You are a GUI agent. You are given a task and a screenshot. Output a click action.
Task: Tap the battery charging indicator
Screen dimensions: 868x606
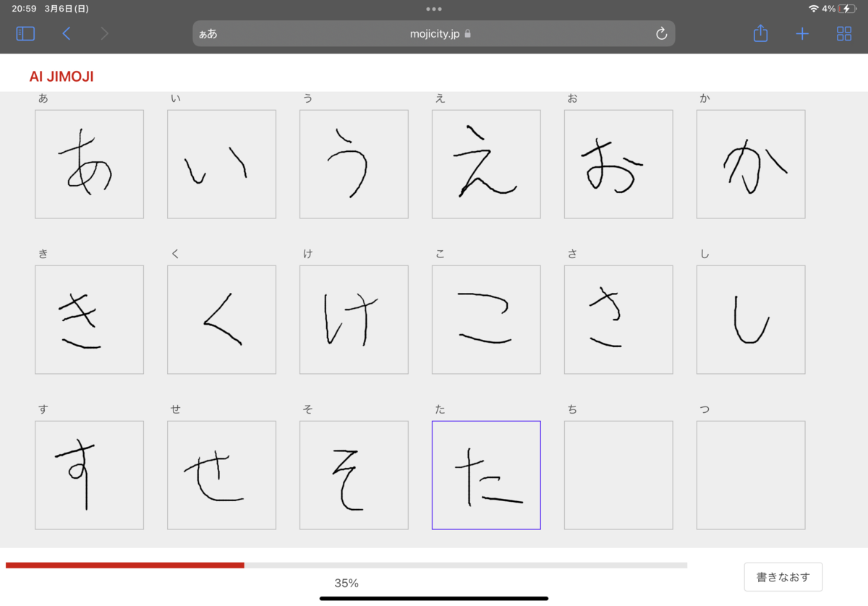(x=848, y=9)
